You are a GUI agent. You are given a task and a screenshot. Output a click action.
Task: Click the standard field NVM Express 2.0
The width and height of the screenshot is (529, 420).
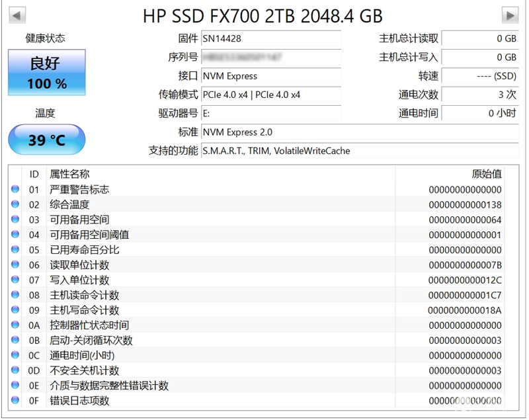point(360,132)
